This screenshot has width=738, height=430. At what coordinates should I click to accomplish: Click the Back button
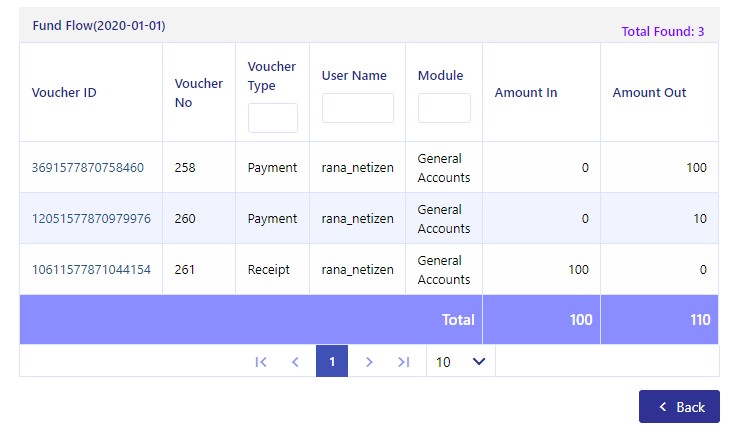tap(679, 406)
